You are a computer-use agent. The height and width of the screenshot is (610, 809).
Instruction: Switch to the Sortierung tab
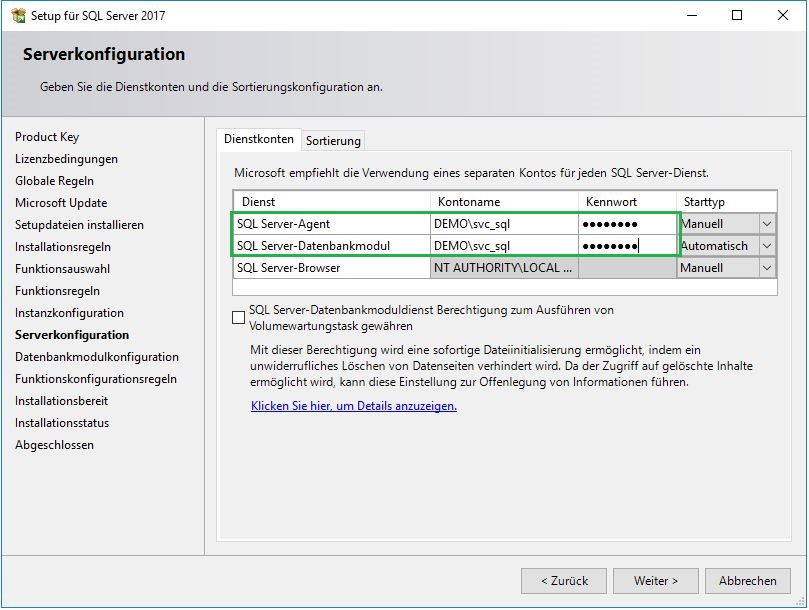(x=333, y=140)
